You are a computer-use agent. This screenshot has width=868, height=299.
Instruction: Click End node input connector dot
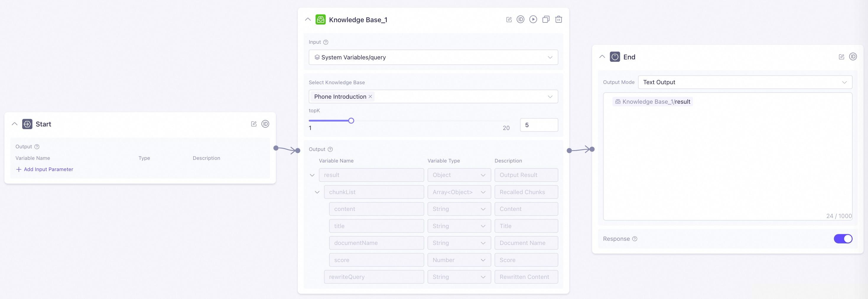pyautogui.click(x=592, y=149)
